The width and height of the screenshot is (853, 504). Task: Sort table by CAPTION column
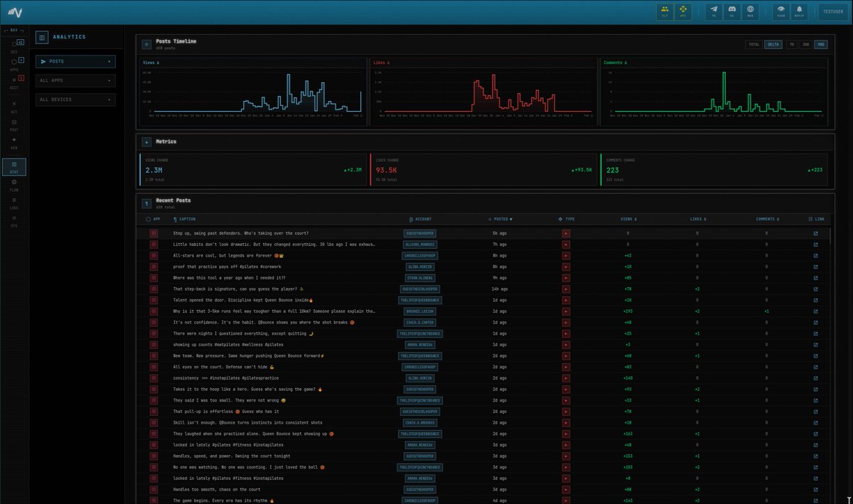pyautogui.click(x=184, y=219)
